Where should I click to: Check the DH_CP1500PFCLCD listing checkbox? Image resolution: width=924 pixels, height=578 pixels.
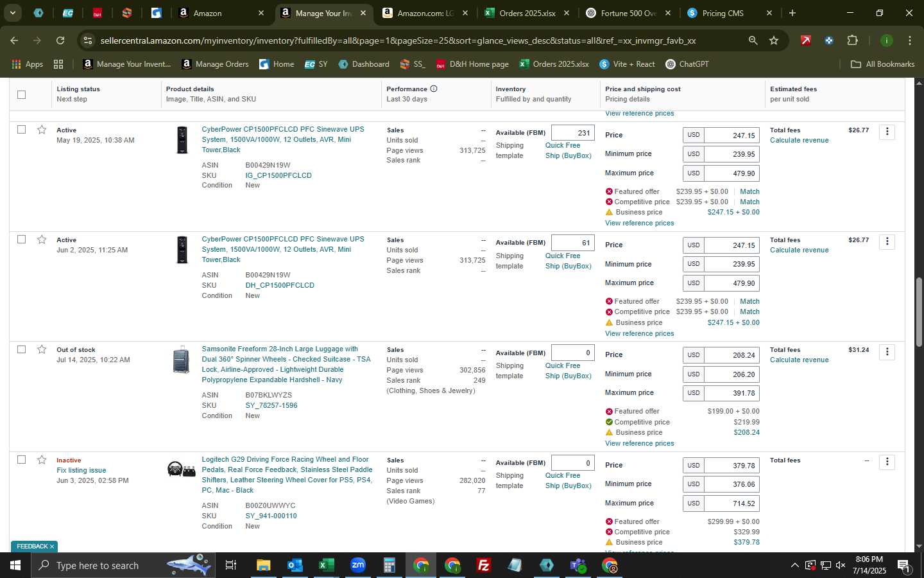(21, 240)
